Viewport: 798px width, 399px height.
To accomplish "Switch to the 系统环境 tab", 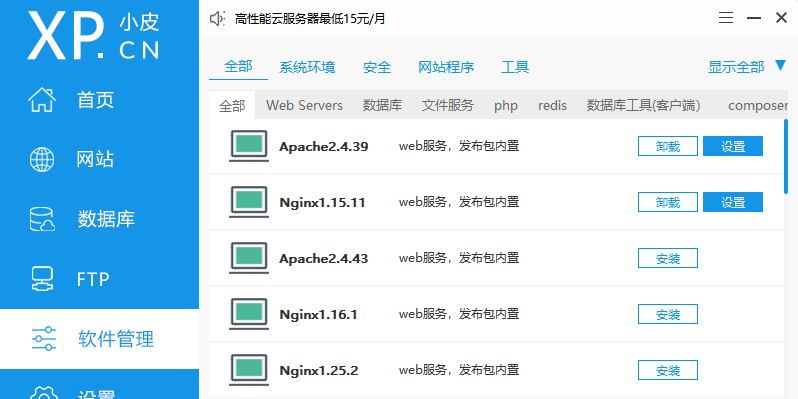I will pyautogui.click(x=307, y=67).
